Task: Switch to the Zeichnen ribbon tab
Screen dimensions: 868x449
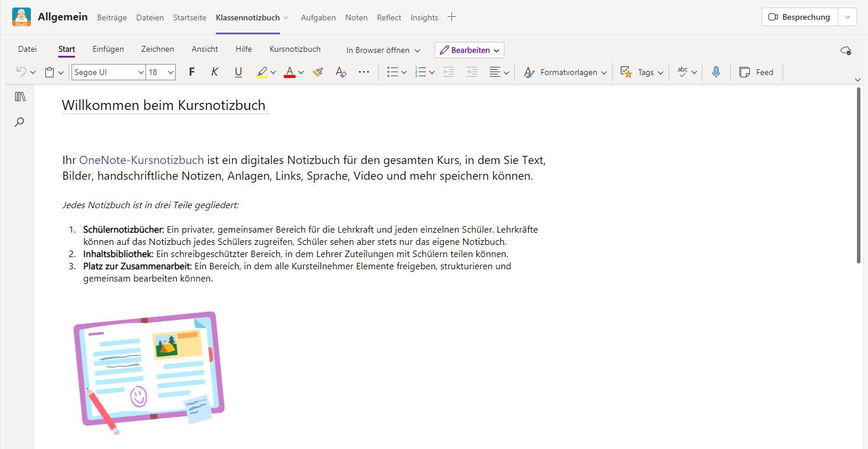Action: coord(157,49)
